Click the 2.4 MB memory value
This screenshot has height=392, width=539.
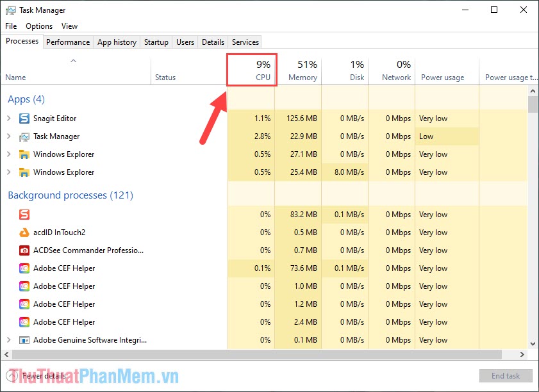[x=306, y=322]
